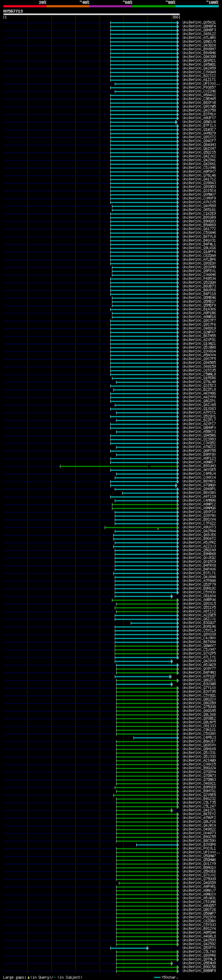
Task: Click label UniRef100_C0Z2H6
Action: coord(199,91)
